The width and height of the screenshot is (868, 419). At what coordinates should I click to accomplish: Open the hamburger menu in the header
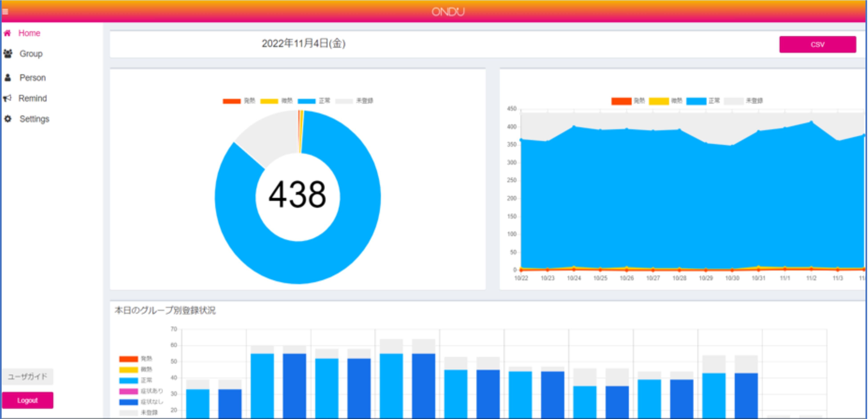pos(5,12)
